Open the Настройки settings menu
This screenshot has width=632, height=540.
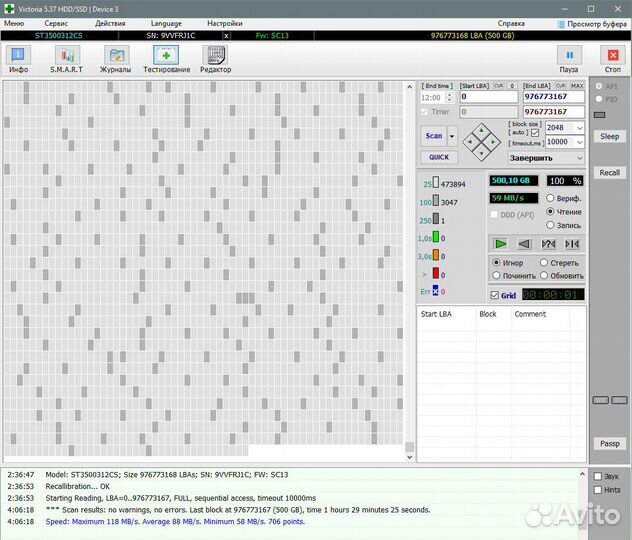(x=224, y=22)
